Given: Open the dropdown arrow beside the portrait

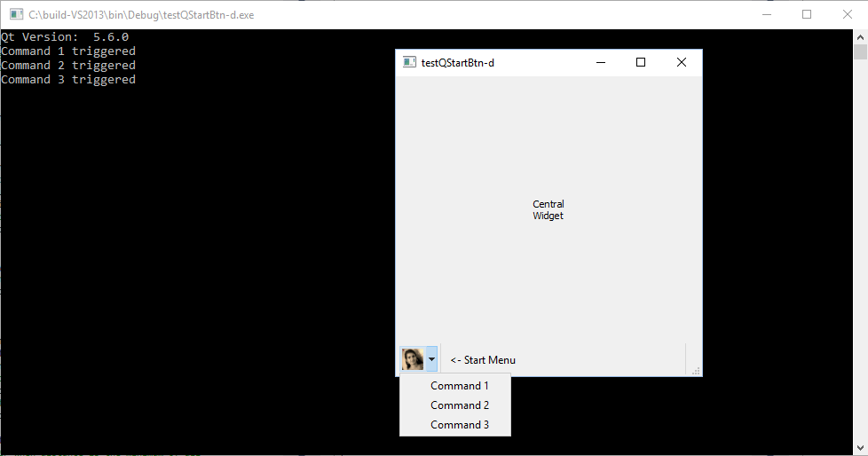Looking at the screenshot, I should (x=431, y=359).
